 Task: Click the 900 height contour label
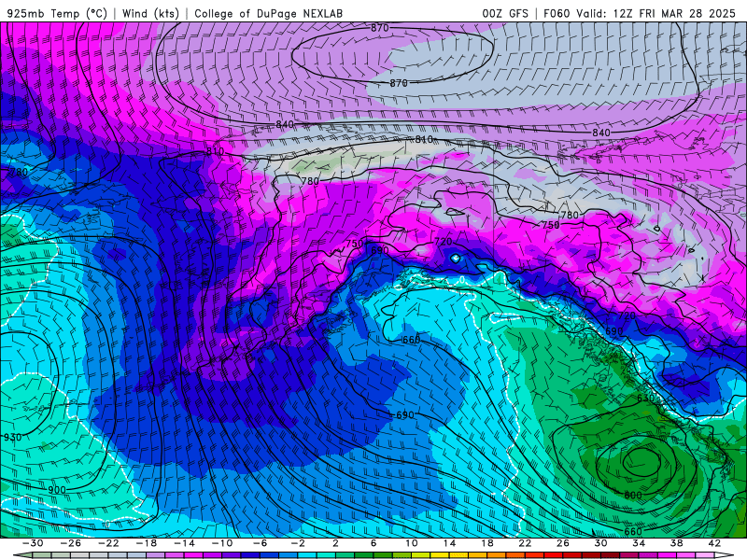pos(57,489)
